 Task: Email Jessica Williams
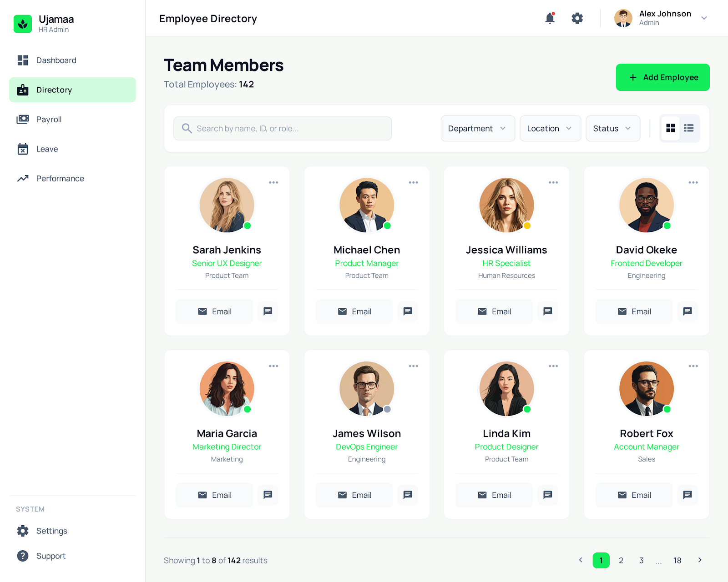coord(494,311)
